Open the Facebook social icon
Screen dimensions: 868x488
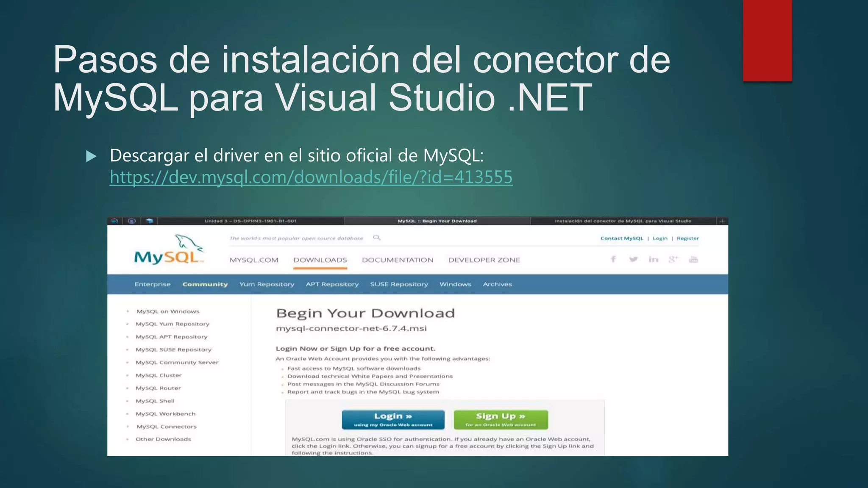[x=613, y=259]
